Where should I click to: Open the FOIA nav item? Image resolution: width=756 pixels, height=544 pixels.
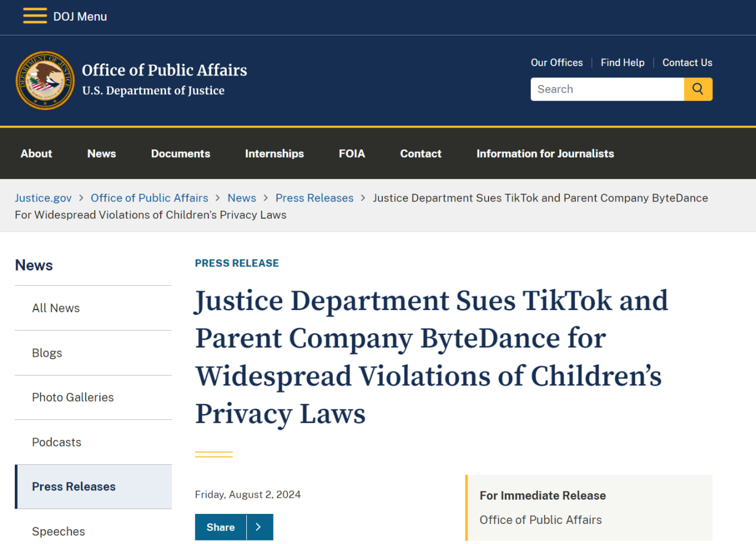coord(352,154)
